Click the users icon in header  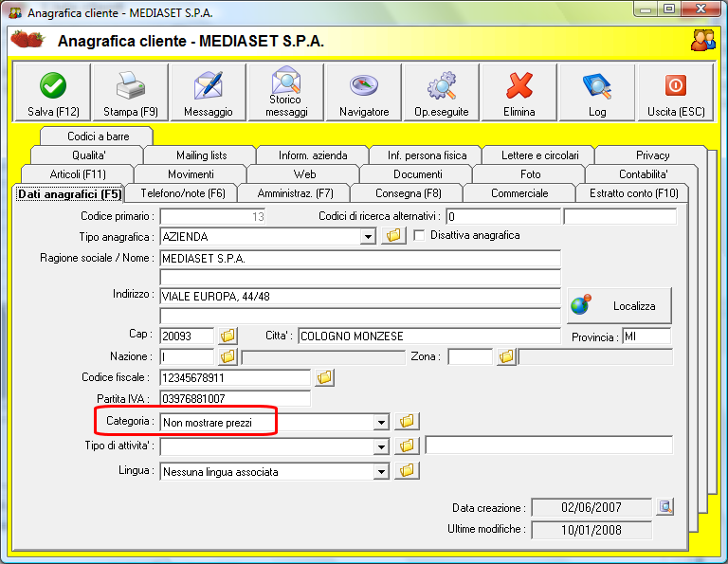pos(703,41)
